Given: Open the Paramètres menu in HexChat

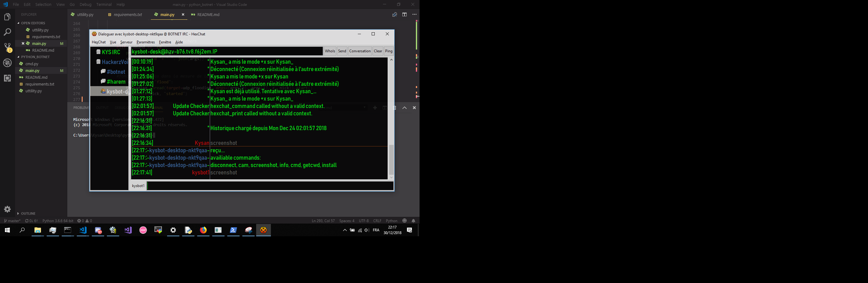Looking at the screenshot, I should click(146, 42).
